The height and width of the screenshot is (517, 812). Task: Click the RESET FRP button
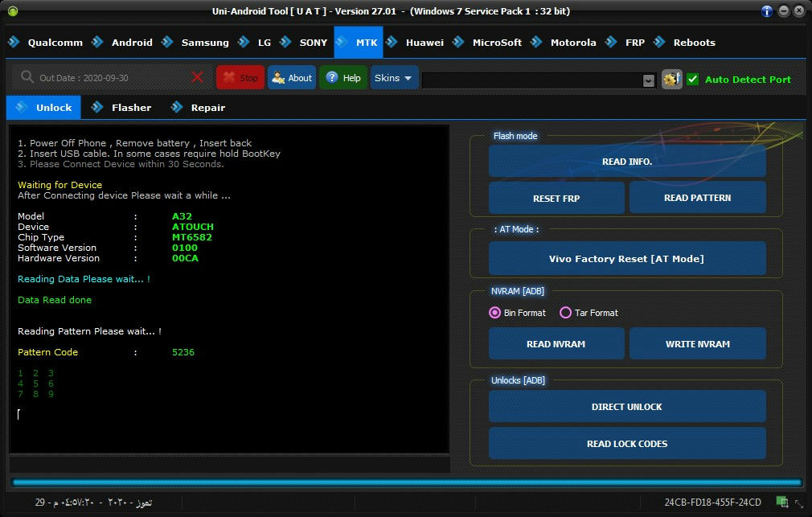pos(556,198)
